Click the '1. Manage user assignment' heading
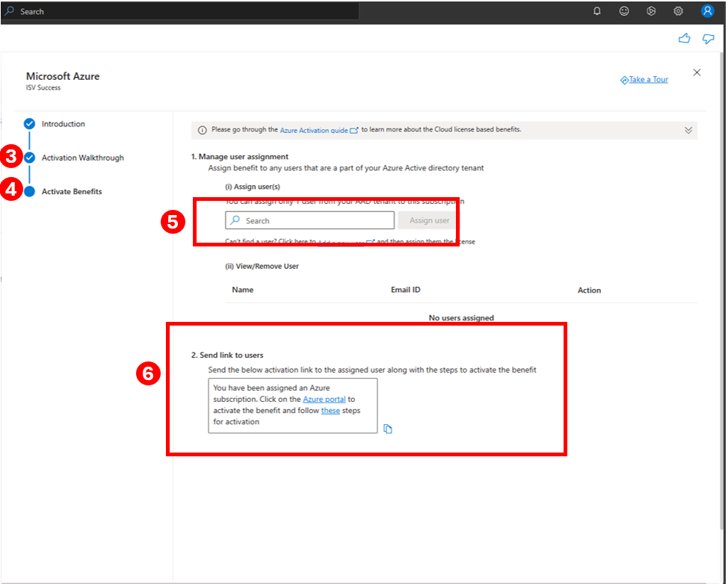The height and width of the screenshot is (584, 728). (240, 157)
